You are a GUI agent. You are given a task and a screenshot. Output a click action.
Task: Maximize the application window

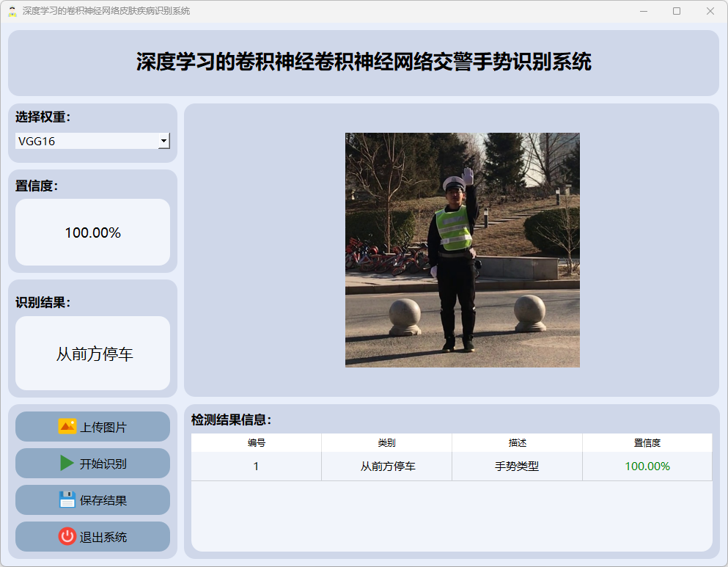(x=677, y=11)
